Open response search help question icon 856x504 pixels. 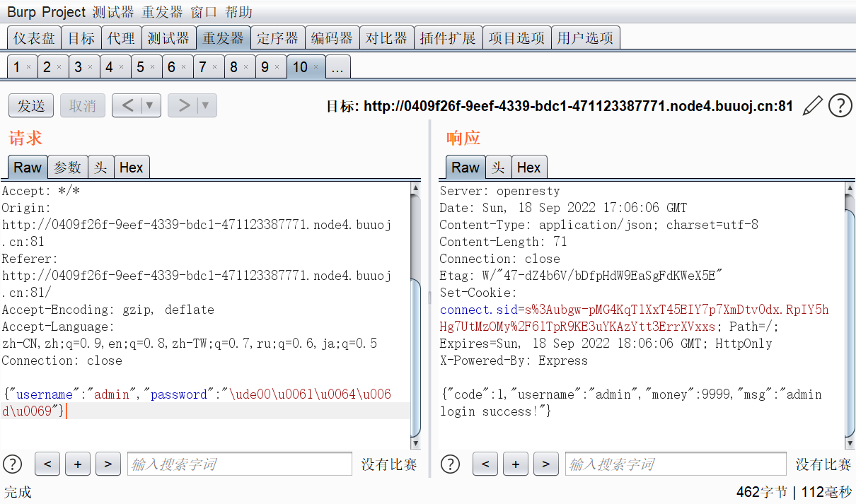click(x=451, y=464)
